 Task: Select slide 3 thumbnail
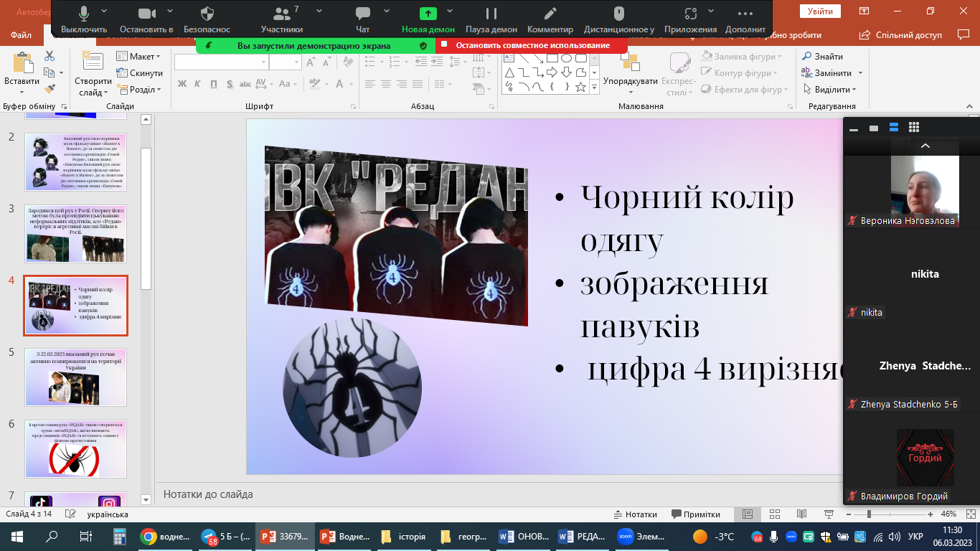pos(76,233)
